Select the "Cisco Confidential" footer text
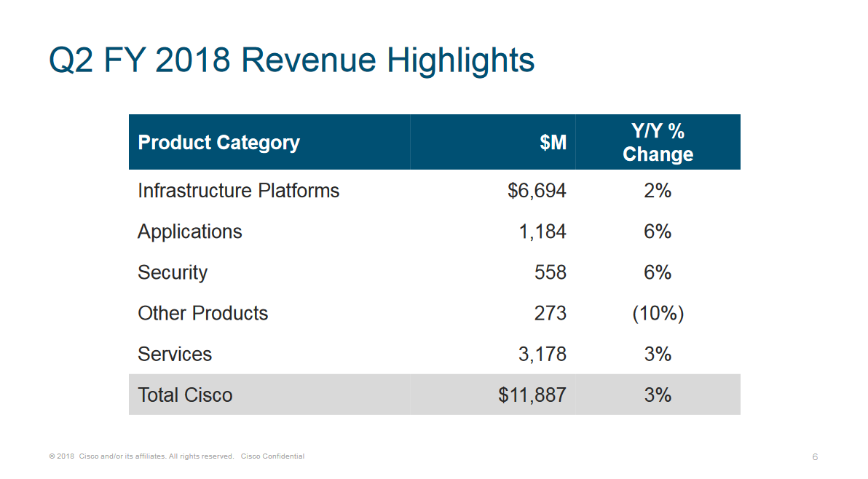The height and width of the screenshot is (479, 868). point(272,456)
